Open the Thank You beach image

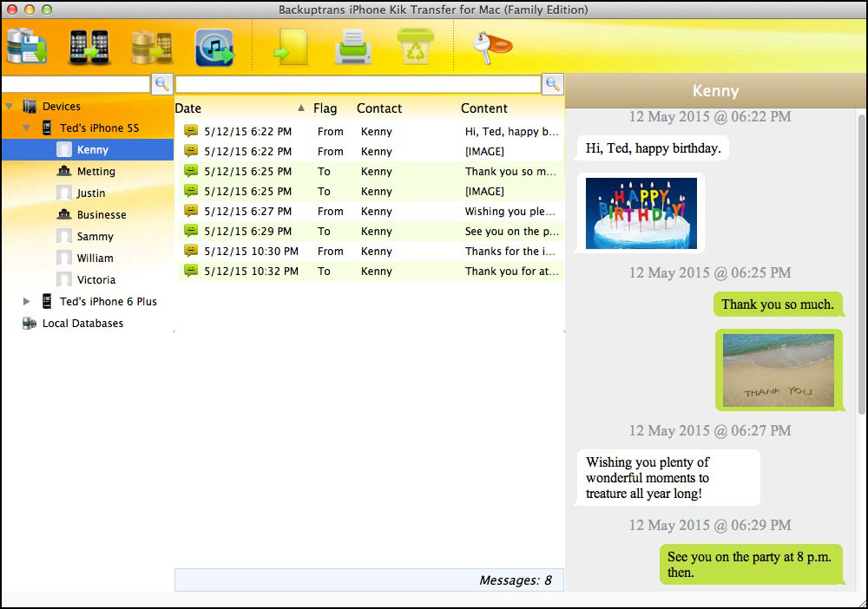click(x=779, y=370)
